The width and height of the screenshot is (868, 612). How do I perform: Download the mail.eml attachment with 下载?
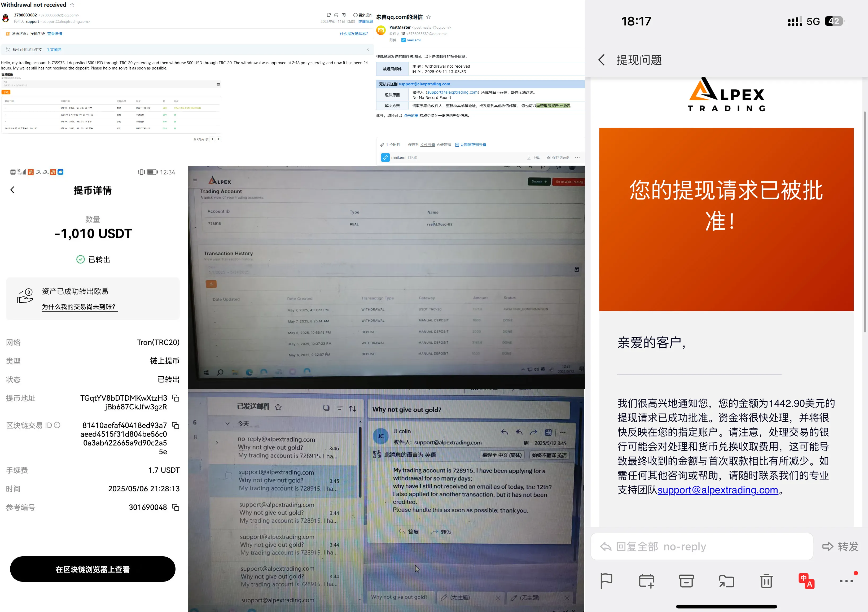(x=533, y=158)
